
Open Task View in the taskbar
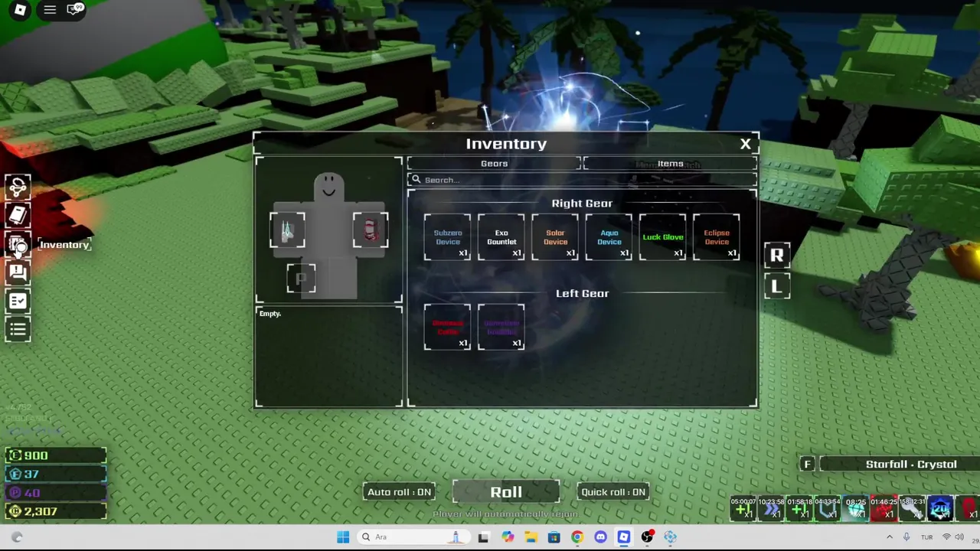pyautogui.click(x=483, y=537)
